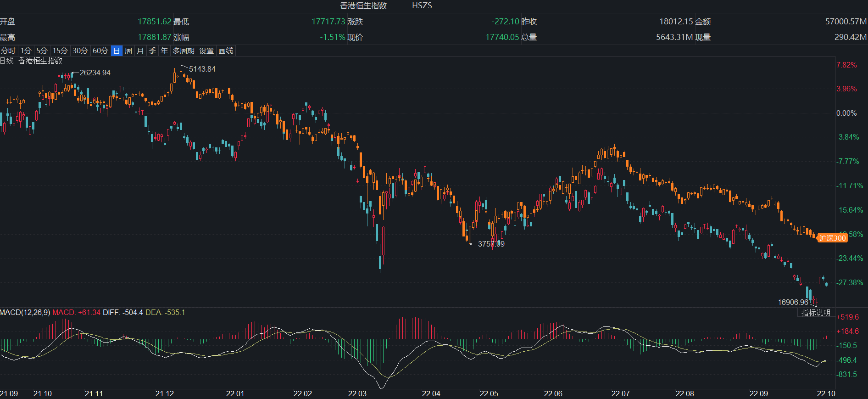Select the 5分 chart period

[42, 51]
